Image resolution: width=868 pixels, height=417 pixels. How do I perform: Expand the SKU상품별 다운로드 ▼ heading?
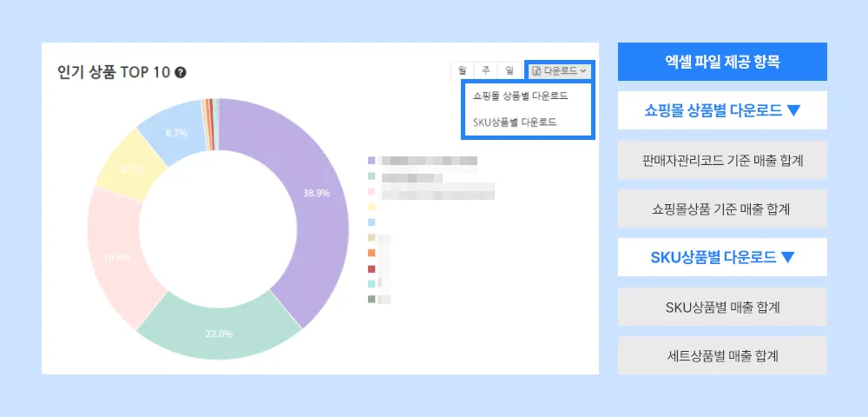[x=722, y=257]
